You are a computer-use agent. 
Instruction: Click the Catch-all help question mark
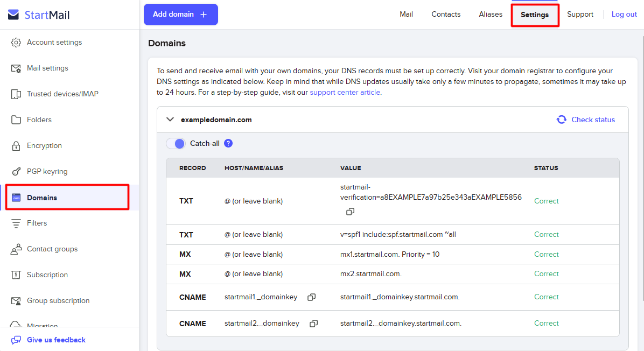[228, 143]
